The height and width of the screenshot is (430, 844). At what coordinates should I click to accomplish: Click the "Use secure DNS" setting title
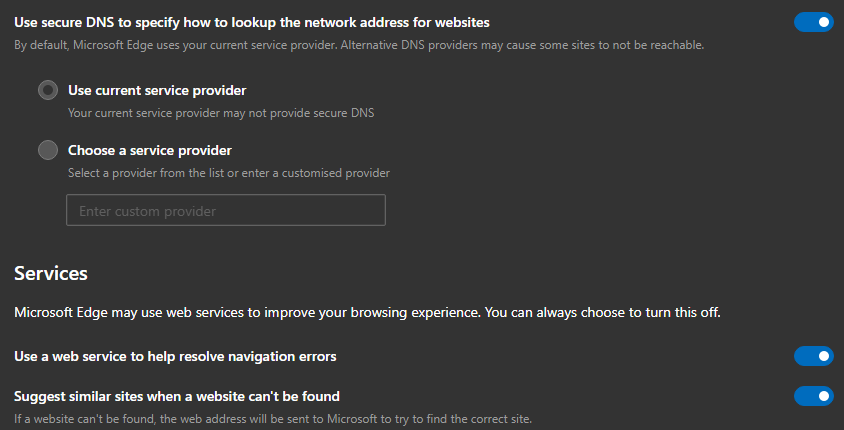(252, 22)
